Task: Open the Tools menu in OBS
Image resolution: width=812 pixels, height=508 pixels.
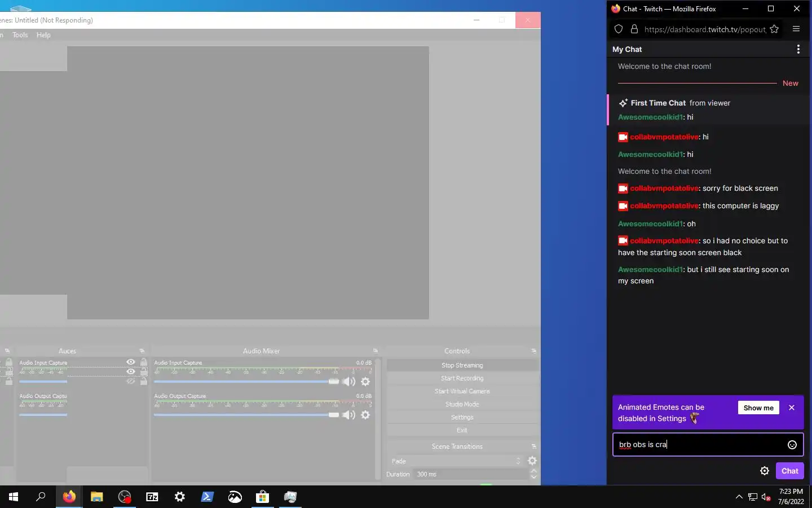Action: [x=20, y=35]
